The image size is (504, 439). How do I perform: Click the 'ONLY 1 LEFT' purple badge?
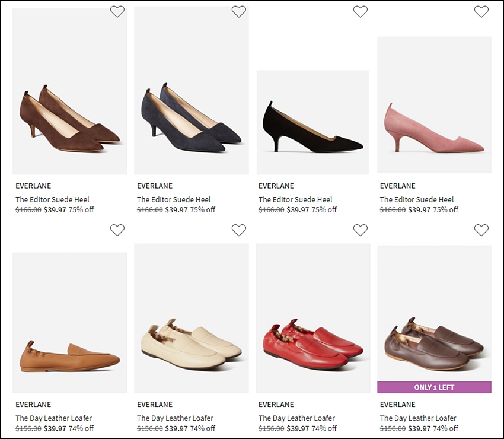pos(434,387)
